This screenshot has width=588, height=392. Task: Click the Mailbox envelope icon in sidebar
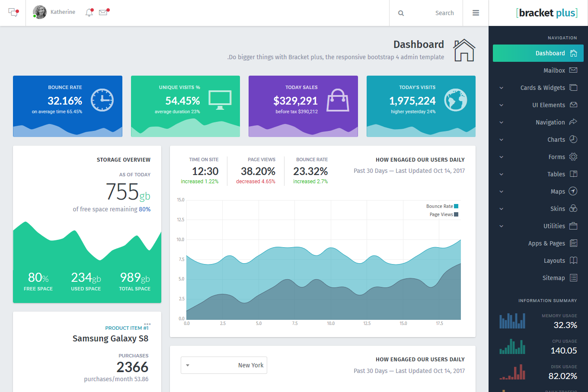573,70
